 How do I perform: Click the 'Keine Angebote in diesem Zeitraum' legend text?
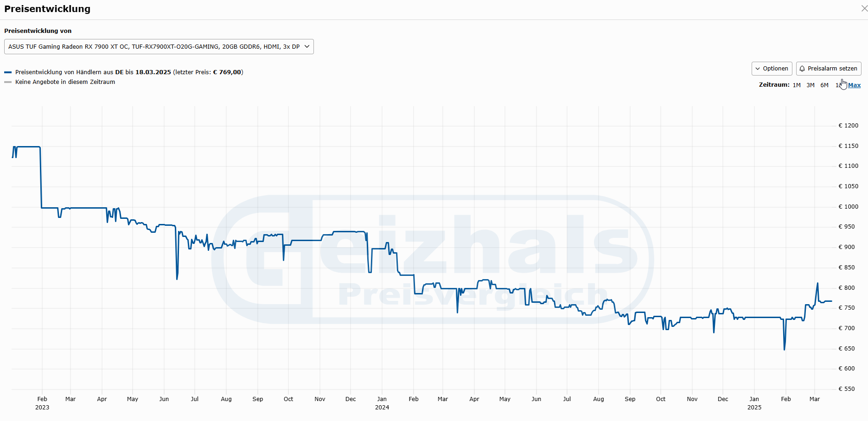pyautogui.click(x=65, y=82)
